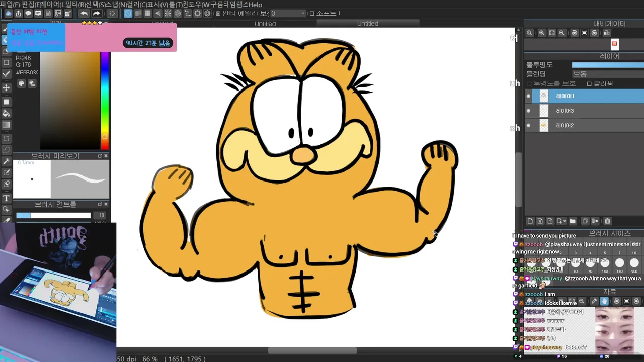The height and width of the screenshot is (362, 644).
Task: Select the Move tool in left toolbar
Action: (6, 87)
